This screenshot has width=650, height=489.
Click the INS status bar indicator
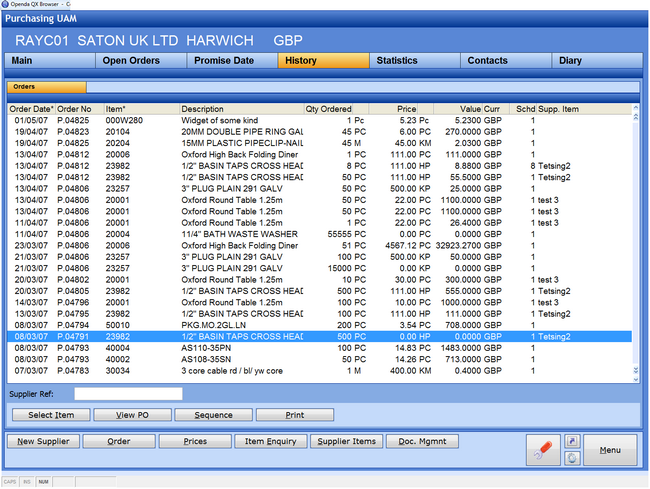tap(27, 482)
